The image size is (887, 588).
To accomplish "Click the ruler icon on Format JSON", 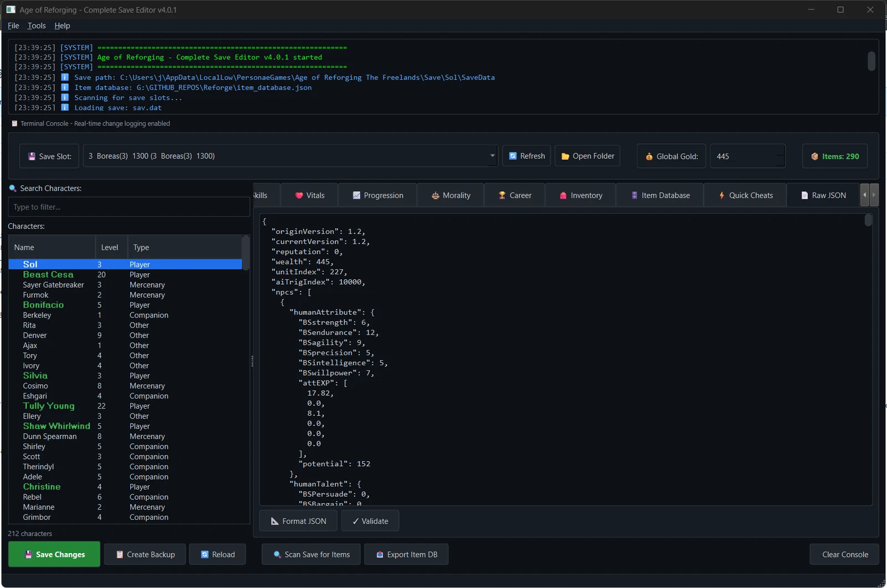I will tap(275, 521).
